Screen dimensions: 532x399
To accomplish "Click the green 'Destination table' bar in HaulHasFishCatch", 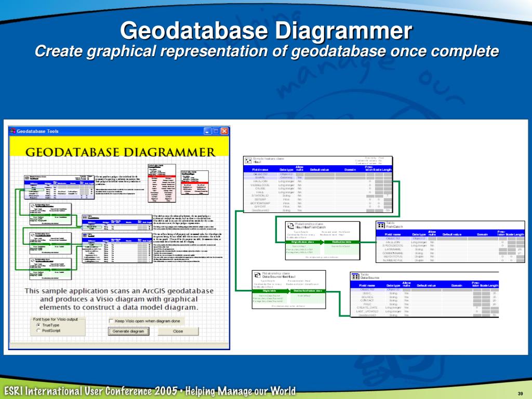I will (x=342, y=242).
